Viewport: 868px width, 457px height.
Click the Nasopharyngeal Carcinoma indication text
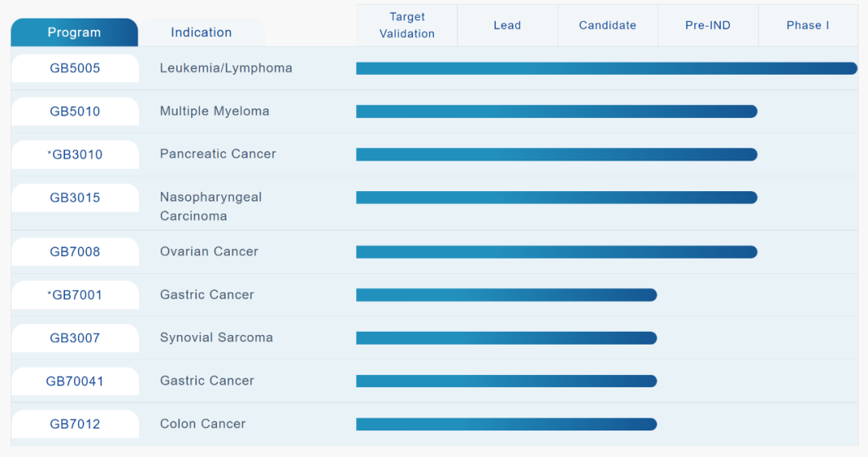coord(211,206)
